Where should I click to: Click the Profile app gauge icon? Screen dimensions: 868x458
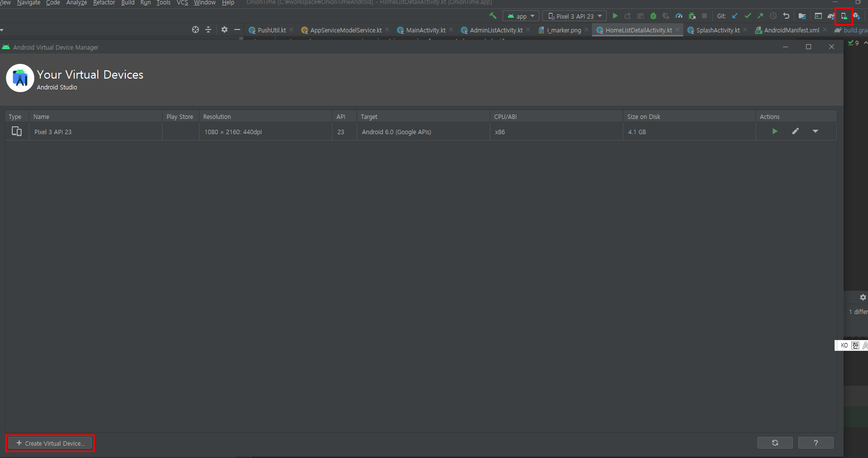(679, 16)
